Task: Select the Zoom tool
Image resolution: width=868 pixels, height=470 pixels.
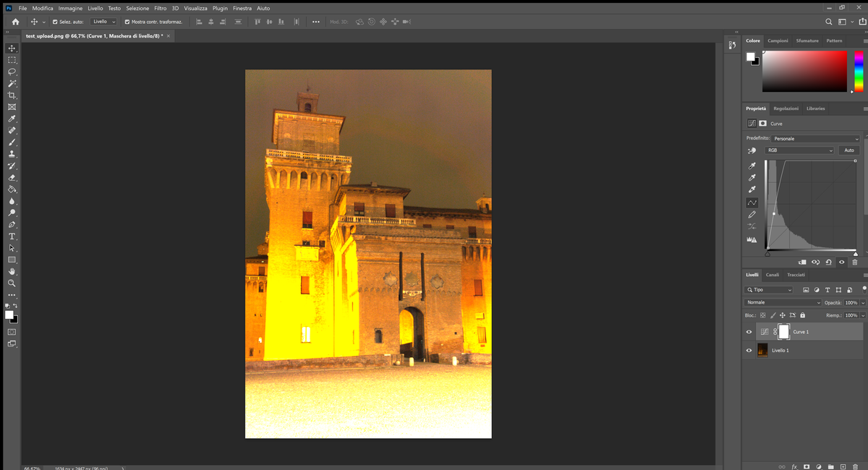Action: pyautogui.click(x=12, y=283)
